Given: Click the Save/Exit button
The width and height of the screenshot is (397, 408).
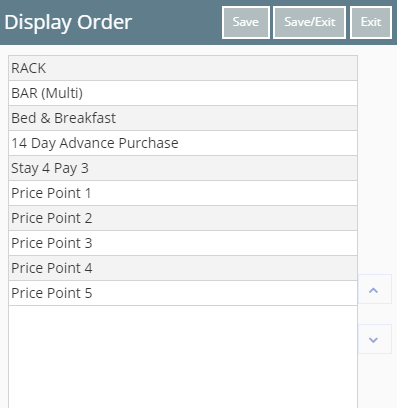Looking at the screenshot, I should (309, 22).
